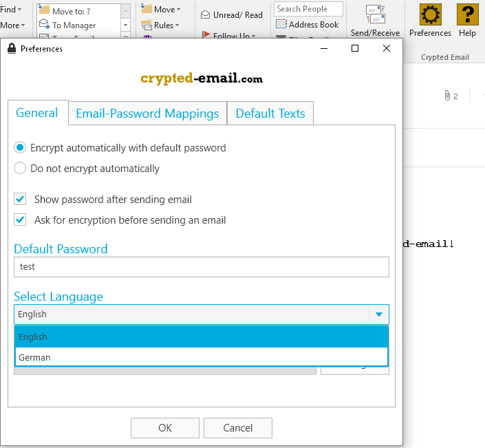Open Crypted Email Help question mark icon
This screenshot has height=448, width=485.
(x=467, y=14)
